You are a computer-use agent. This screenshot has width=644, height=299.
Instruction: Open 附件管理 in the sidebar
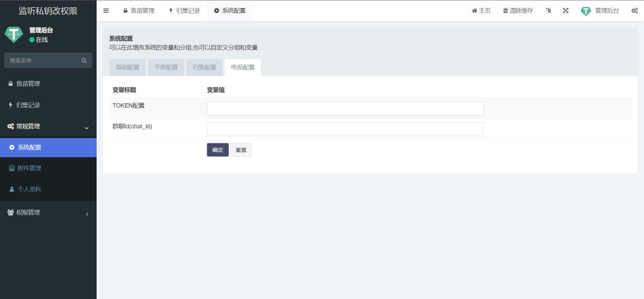tap(48, 168)
